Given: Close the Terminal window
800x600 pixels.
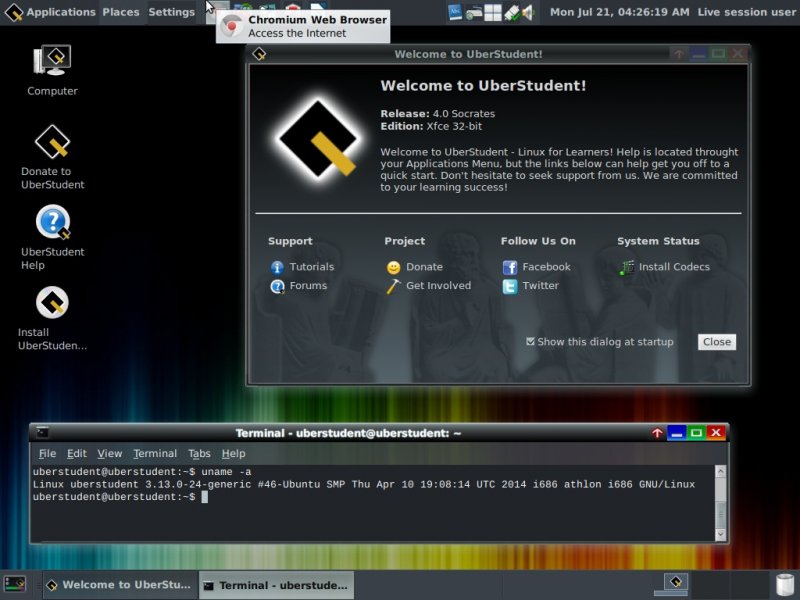Looking at the screenshot, I should (x=716, y=433).
